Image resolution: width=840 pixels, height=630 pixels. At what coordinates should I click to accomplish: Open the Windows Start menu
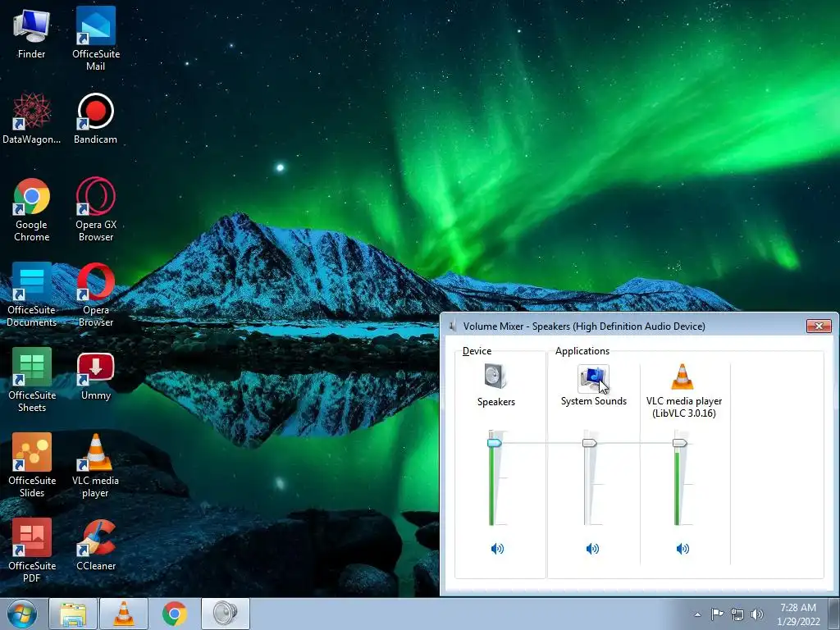(x=22, y=614)
